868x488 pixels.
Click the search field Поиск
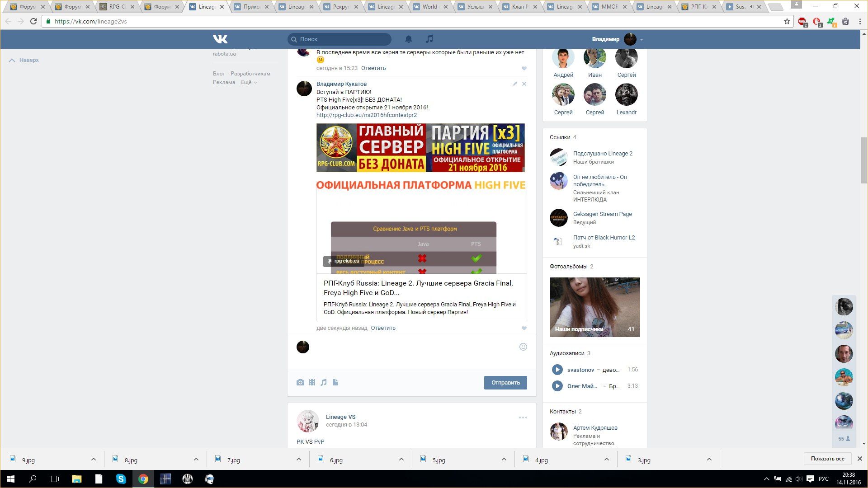339,39
